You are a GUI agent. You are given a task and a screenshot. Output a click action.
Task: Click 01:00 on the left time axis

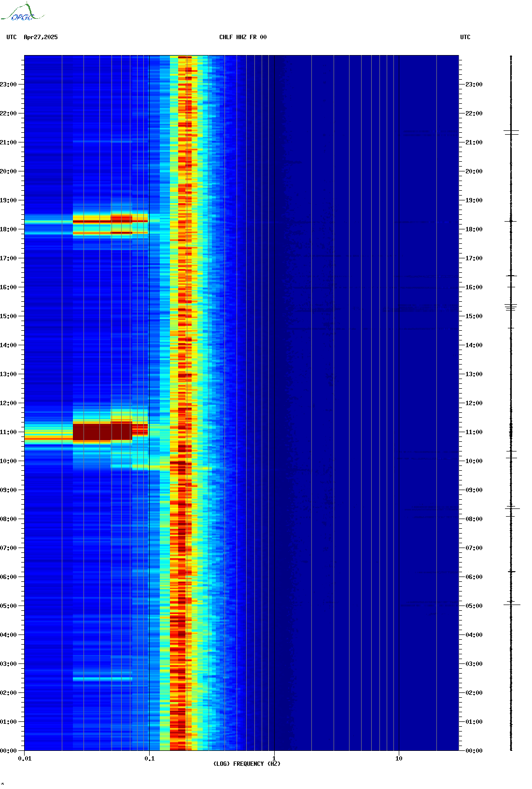coord(8,722)
